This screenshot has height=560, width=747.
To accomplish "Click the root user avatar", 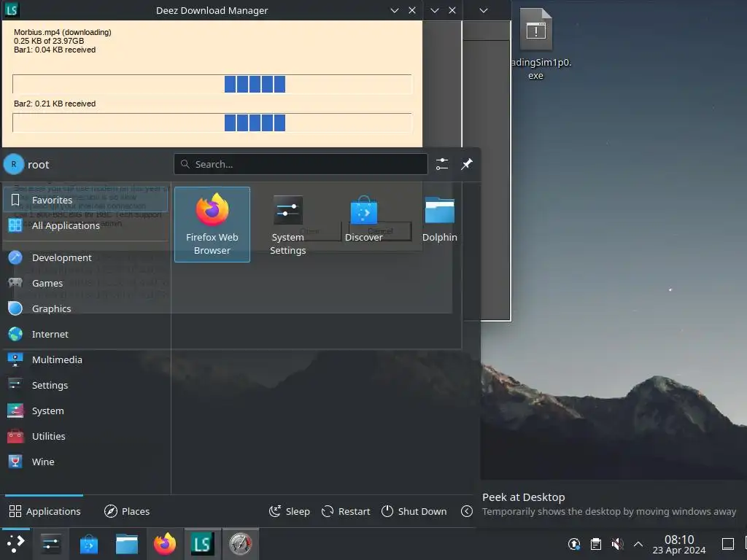I will point(14,164).
